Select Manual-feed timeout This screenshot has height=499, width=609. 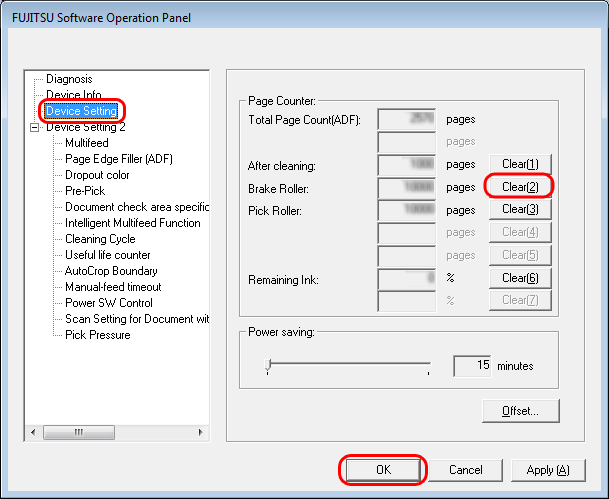point(113,287)
